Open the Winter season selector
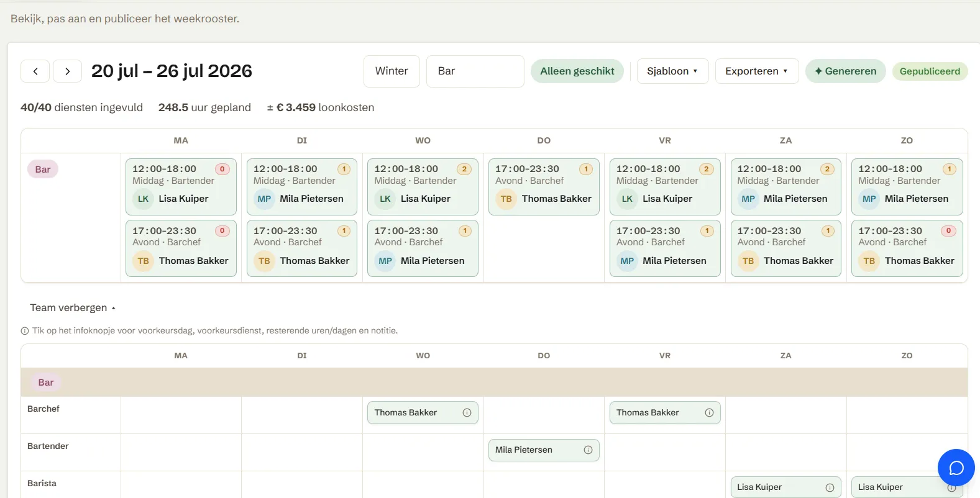Viewport: 980px width, 498px height. [x=392, y=71]
